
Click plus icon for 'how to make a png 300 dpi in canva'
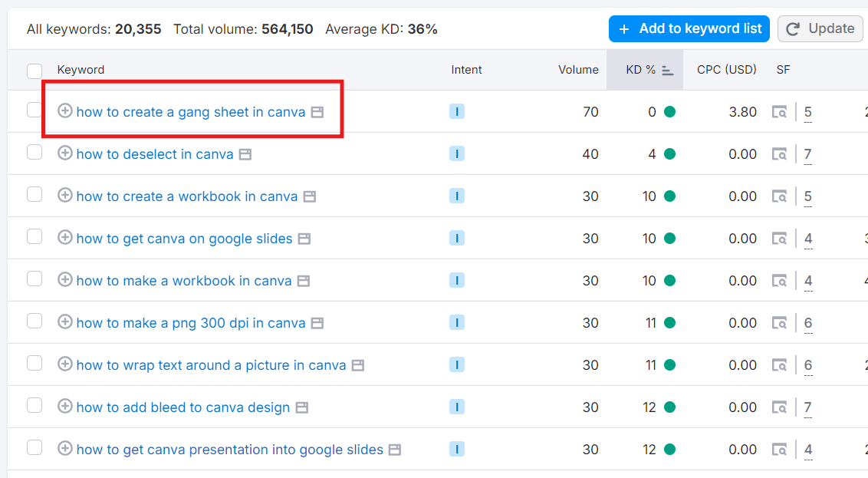pos(64,321)
